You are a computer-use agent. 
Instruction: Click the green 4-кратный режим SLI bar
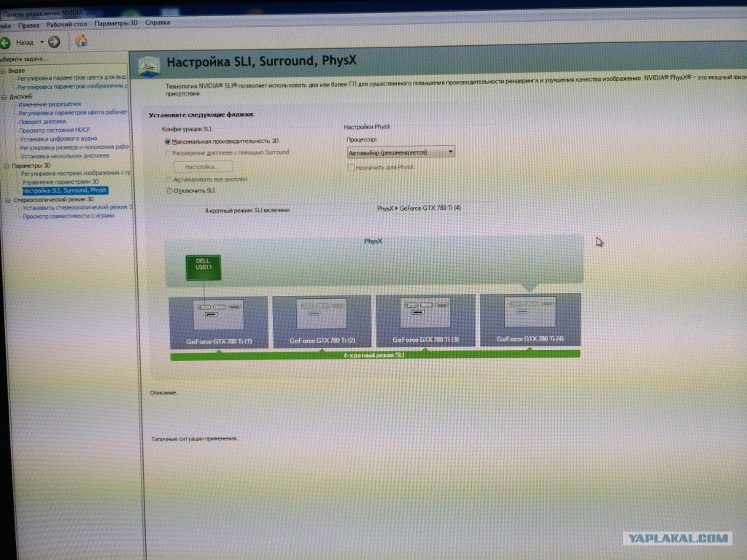(375, 355)
